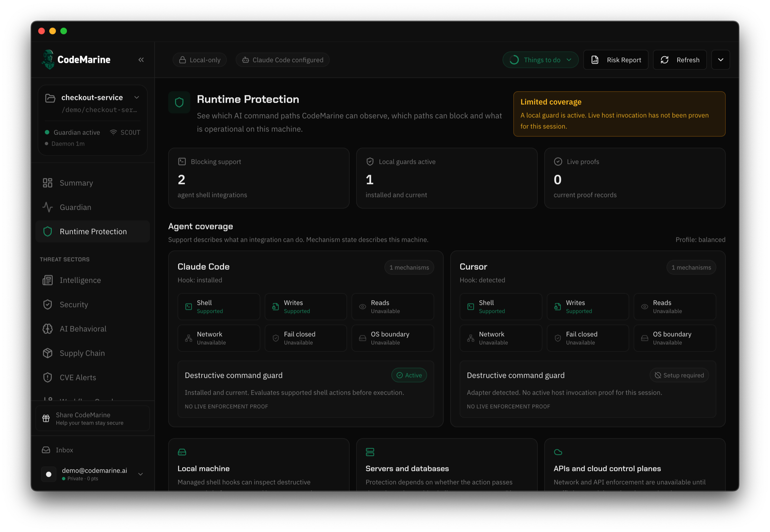Click the Servers and databases icon
Image resolution: width=770 pixels, height=532 pixels.
pos(370,452)
